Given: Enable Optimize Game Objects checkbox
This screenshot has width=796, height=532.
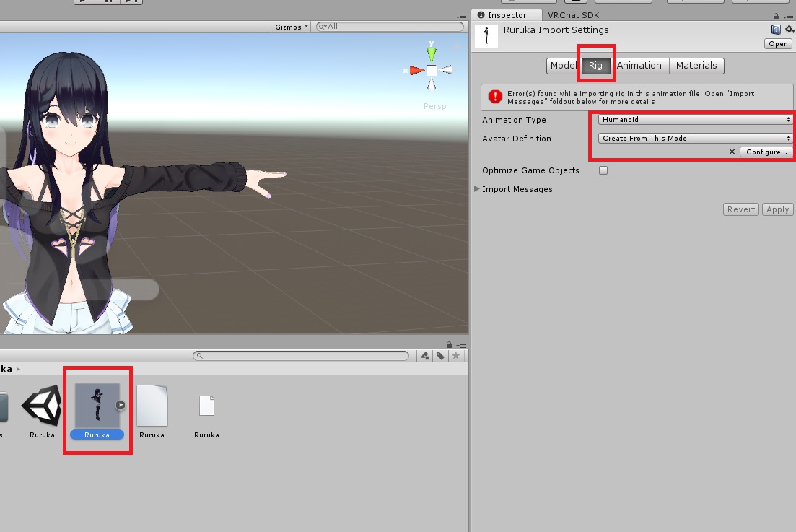Looking at the screenshot, I should tap(603, 170).
